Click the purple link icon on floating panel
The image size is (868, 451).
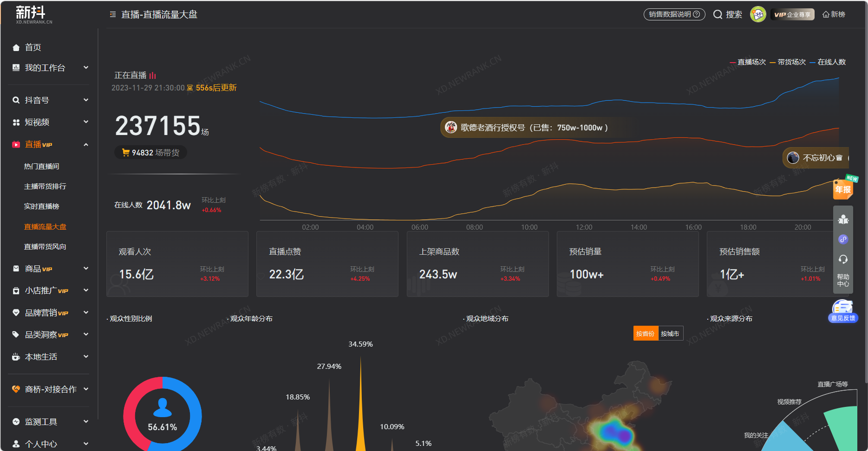point(843,239)
